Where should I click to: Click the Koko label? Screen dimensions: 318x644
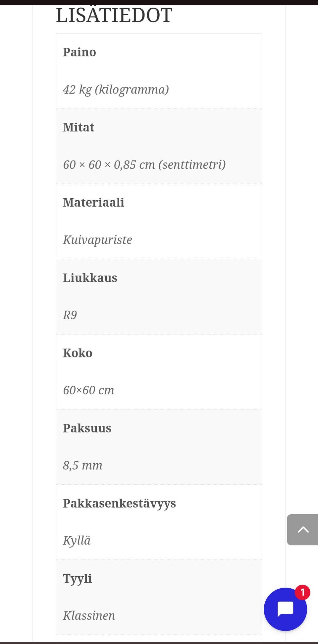tap(78, 353)
